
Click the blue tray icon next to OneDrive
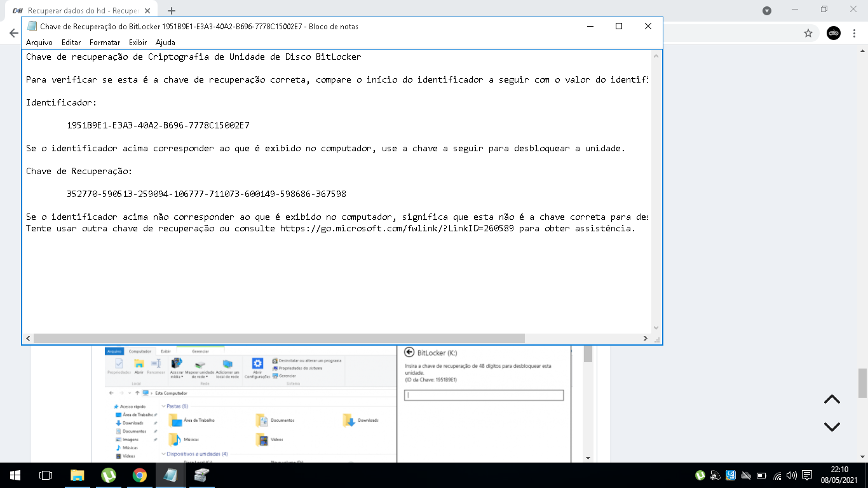pyautogui.click(x=731, y=475)
